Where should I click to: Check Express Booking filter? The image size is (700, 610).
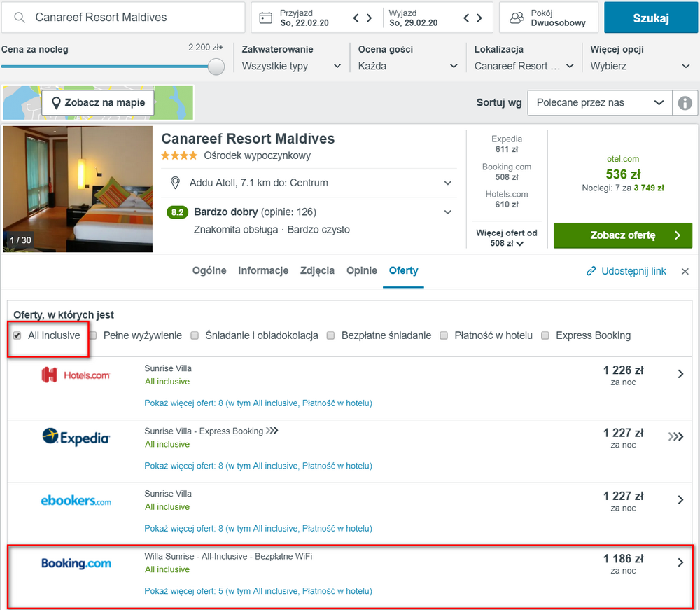pos(545,335)
